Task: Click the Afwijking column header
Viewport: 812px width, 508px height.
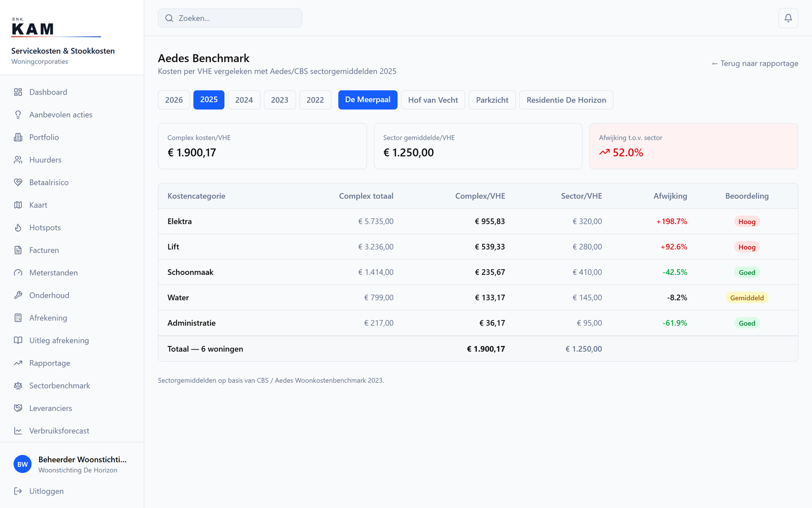Action: click(x=670, y=196)
